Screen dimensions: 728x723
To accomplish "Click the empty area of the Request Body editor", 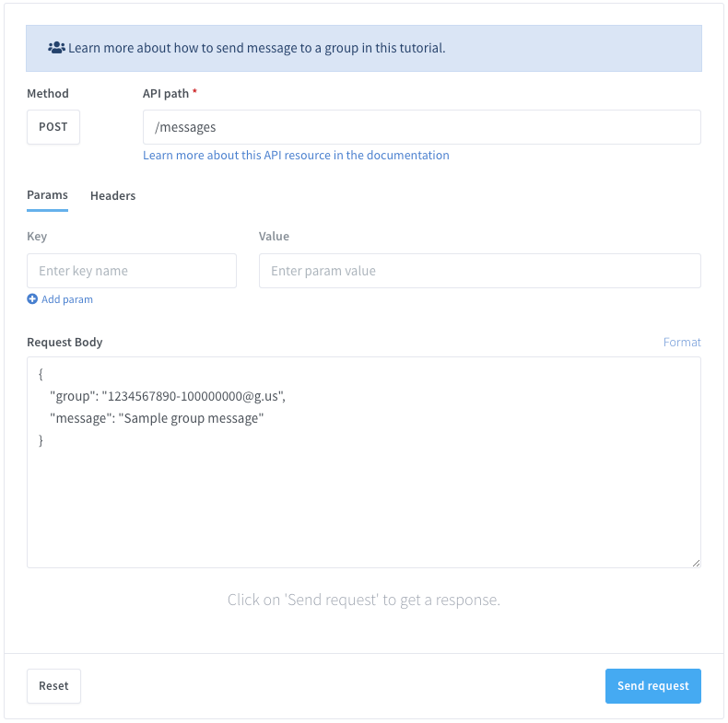I will pos(363,507).
